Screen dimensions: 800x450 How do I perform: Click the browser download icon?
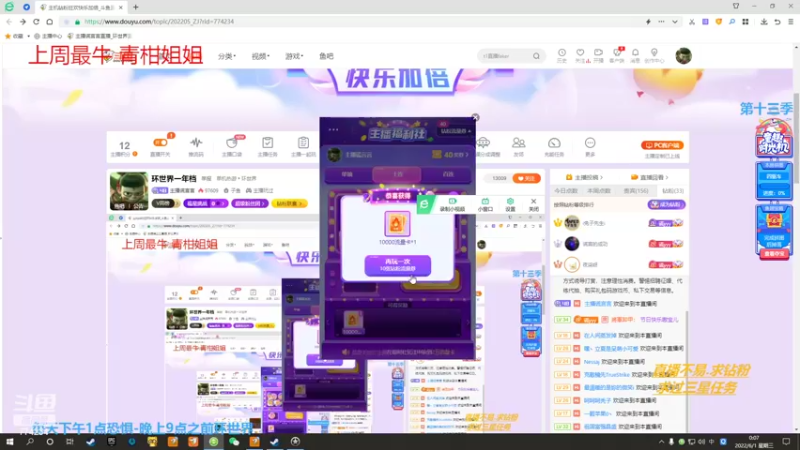(764, 21)
